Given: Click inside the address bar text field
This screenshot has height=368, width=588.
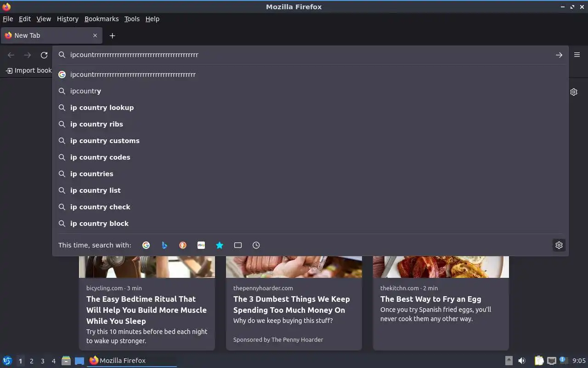Looking at the screenshot, I should [x=310, y=55].
